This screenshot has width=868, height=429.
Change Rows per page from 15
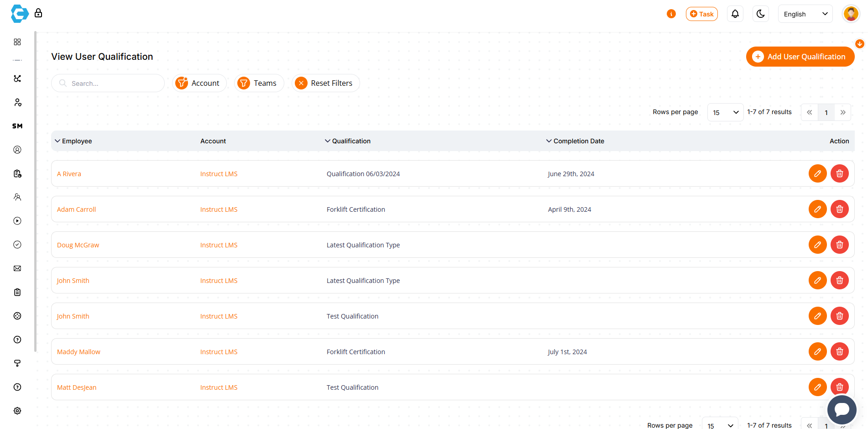tap(725, 112)
